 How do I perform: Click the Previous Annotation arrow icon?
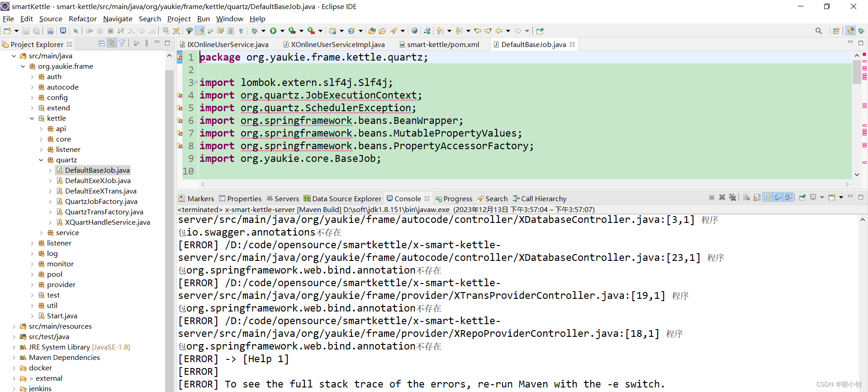point(458,31)
